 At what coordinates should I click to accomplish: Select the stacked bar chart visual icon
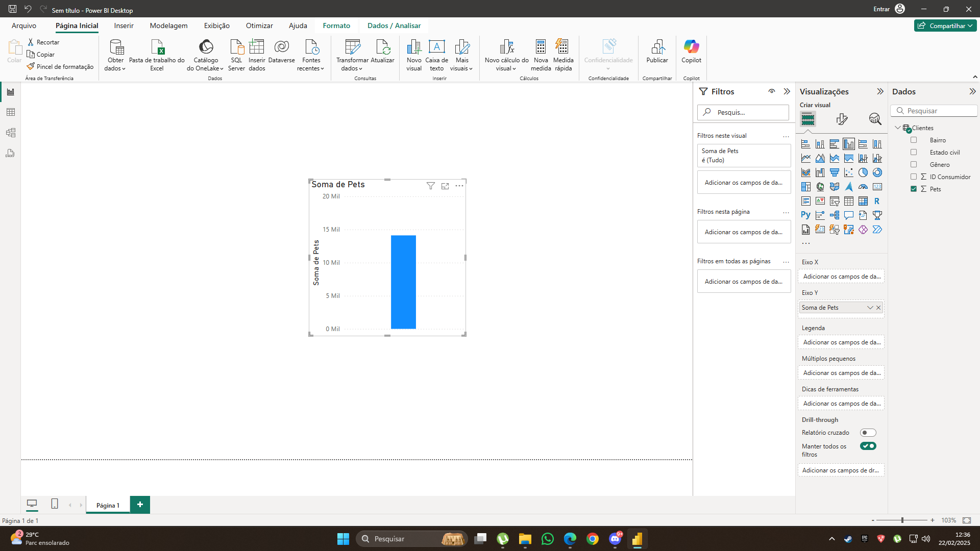[x=806, y=144]
